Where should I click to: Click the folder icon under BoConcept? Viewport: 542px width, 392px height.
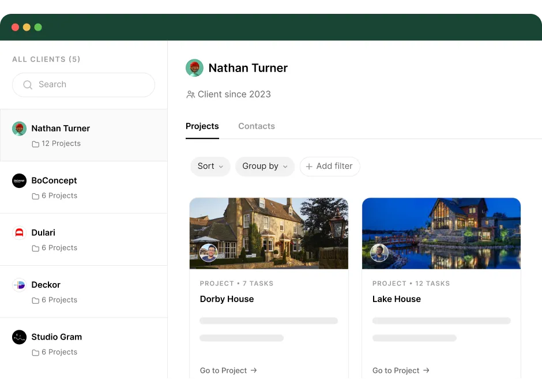point(35,196)
